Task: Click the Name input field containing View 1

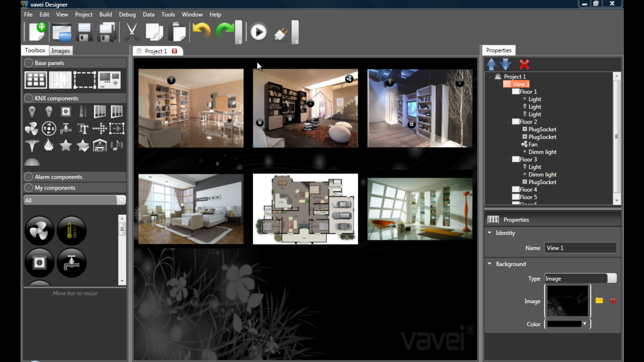Action: click(x=580, y=248)
